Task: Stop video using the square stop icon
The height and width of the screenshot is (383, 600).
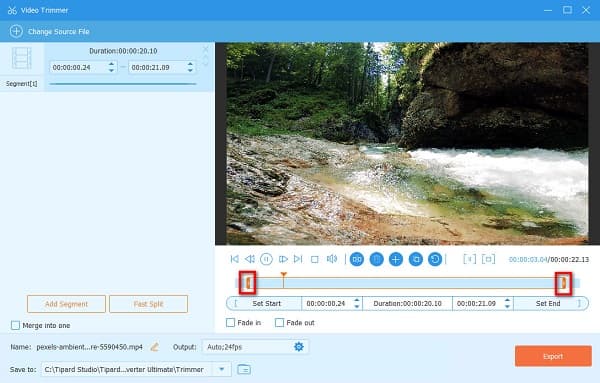Action: pos(315,259)
